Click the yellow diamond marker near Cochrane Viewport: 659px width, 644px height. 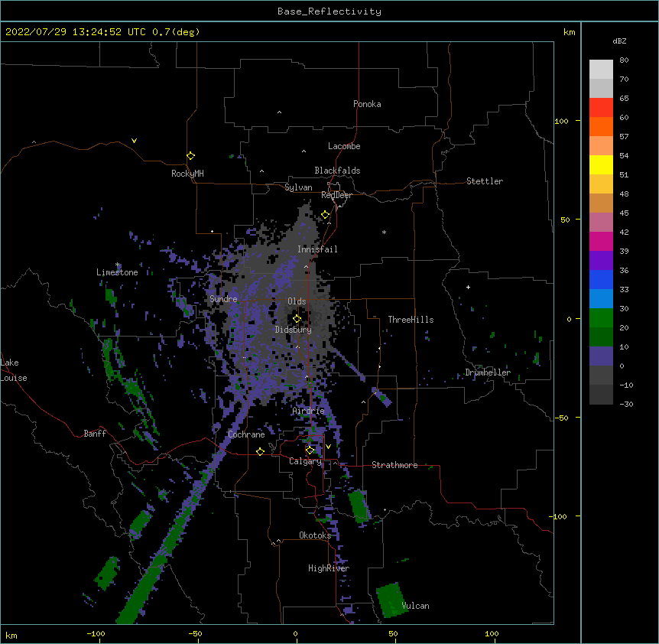260,451
